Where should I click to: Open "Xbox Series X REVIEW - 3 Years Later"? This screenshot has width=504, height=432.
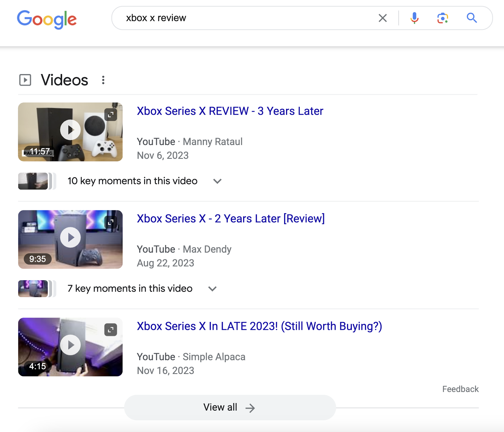230,111
